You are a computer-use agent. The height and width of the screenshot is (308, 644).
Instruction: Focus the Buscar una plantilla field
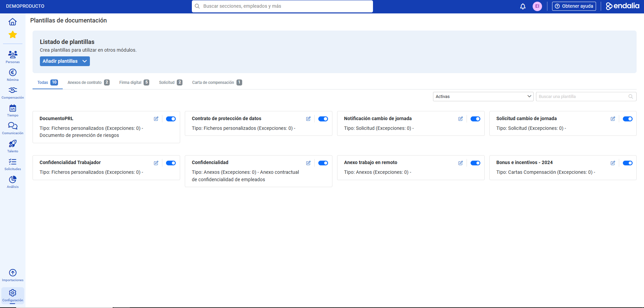click(586, 97)
